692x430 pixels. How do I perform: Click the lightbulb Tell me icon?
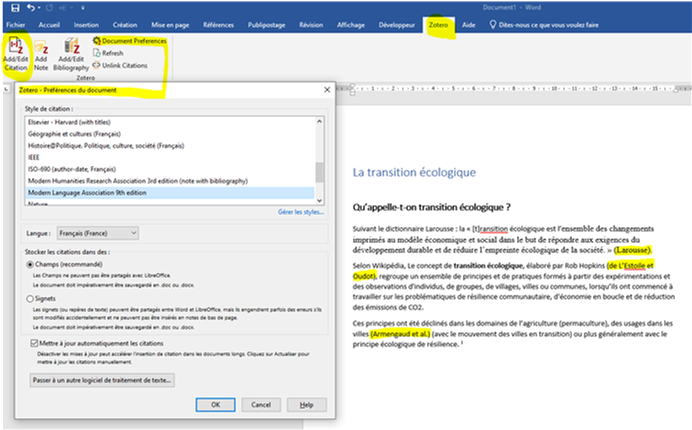click(x=493, y=25)
